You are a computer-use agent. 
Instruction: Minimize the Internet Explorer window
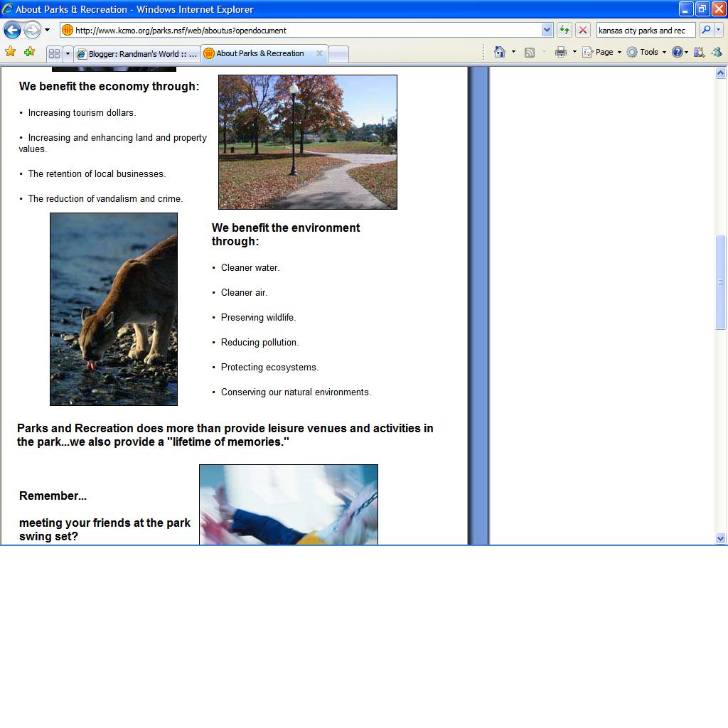pyautogui.click(x=686, y=9)
